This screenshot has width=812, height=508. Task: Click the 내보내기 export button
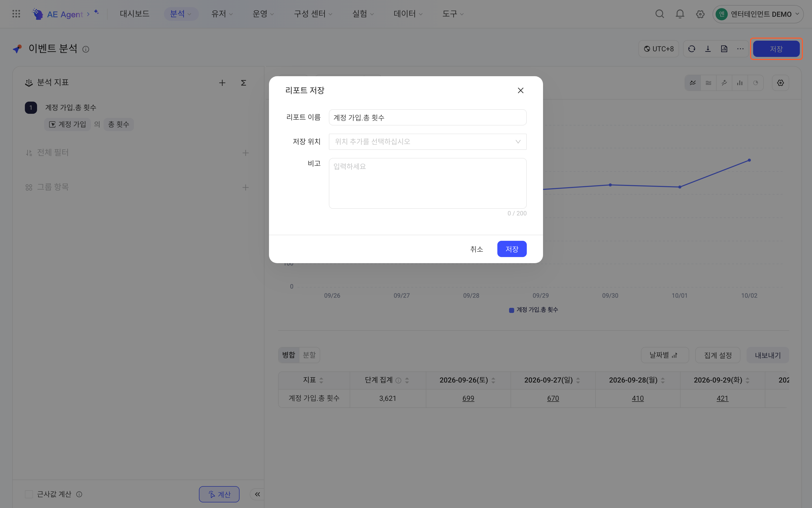tap(768, 355)
